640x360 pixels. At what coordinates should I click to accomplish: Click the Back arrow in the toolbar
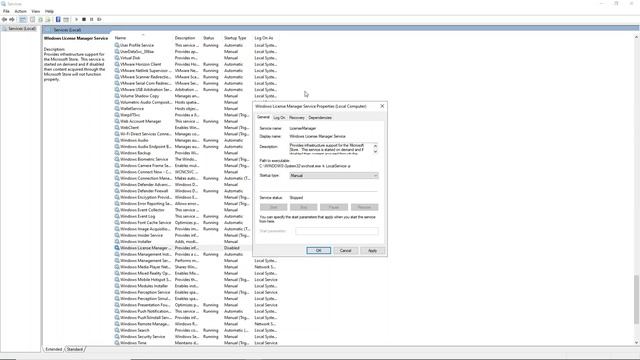4,19
